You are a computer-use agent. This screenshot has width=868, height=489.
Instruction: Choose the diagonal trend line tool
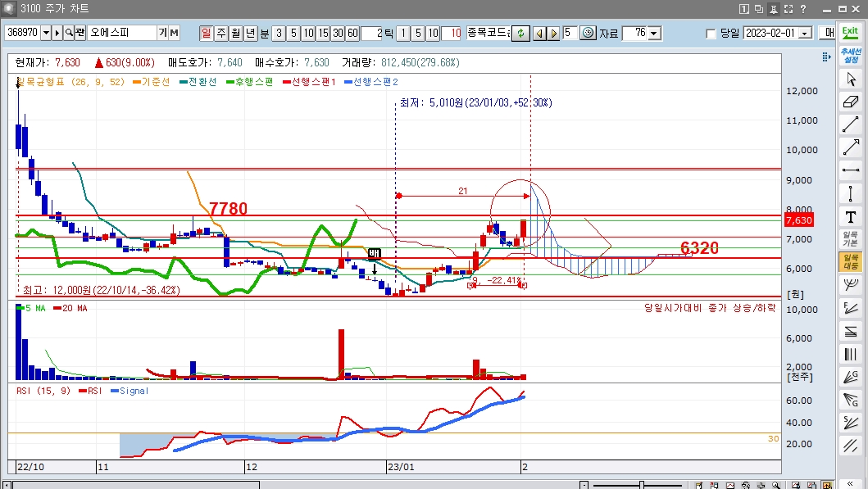point(851,125)
